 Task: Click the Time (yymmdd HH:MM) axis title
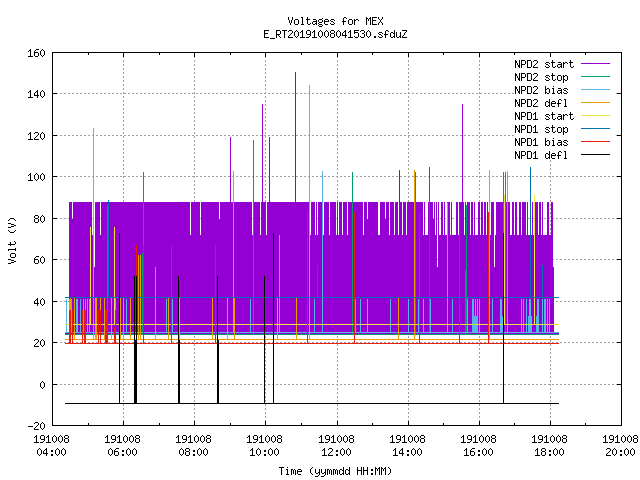click(x=336, y=471)
